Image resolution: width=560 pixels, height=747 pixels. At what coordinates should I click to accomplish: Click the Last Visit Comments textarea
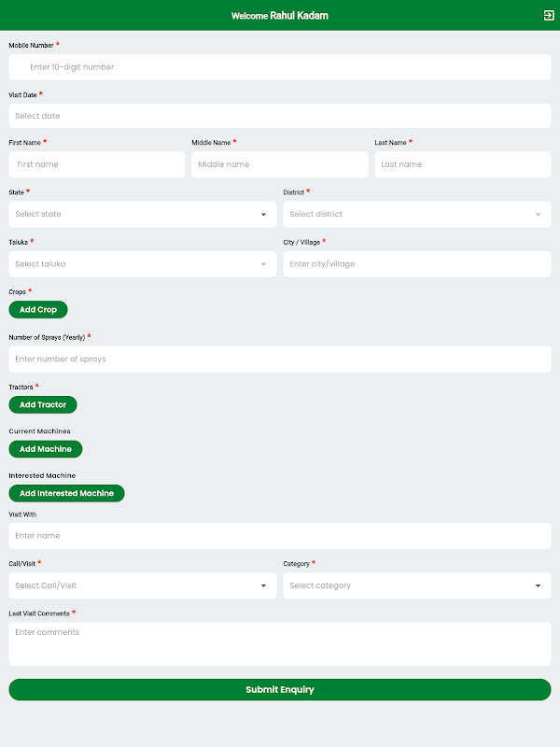click(280, 643)
